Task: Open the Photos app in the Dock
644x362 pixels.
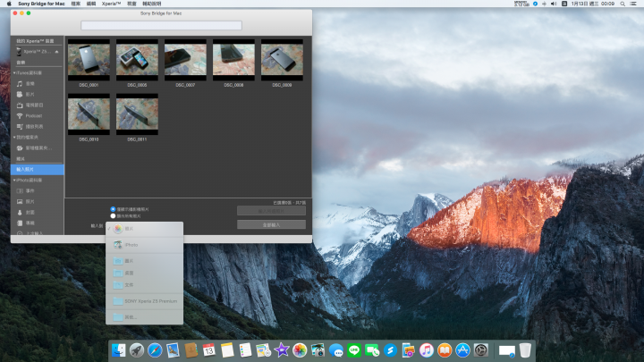Action: click(x=300, y=350)
